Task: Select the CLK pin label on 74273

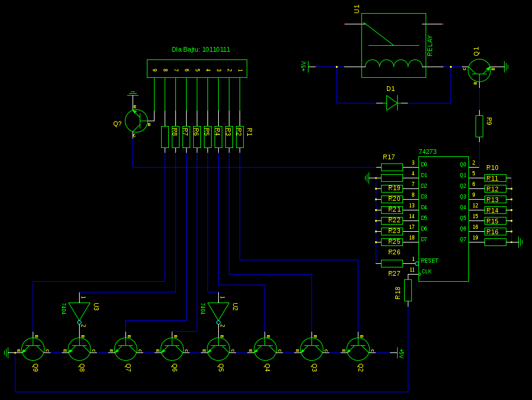Action: [427, 272]
